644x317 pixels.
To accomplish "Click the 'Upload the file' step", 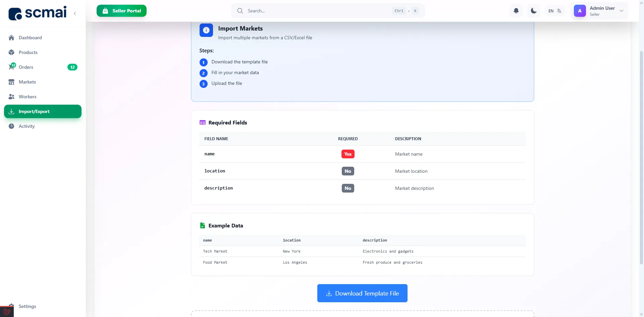I will (226, 84).
